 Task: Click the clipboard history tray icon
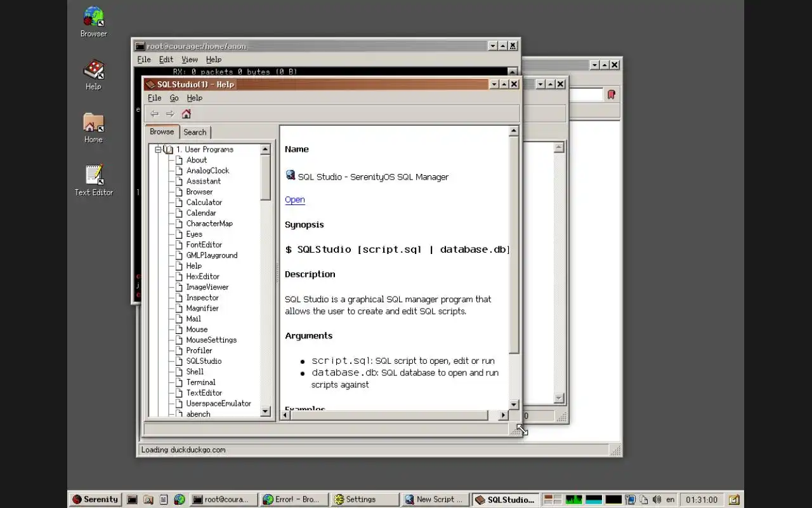[644, 500]
